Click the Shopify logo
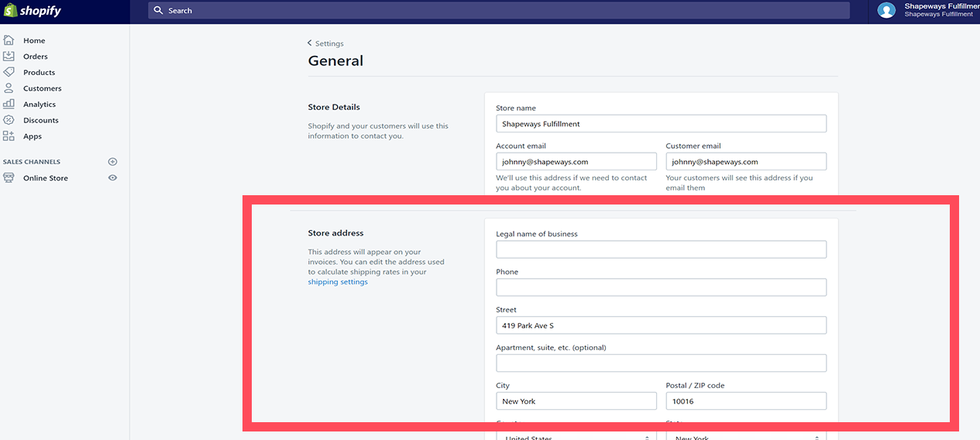 (x=33, y=11)
